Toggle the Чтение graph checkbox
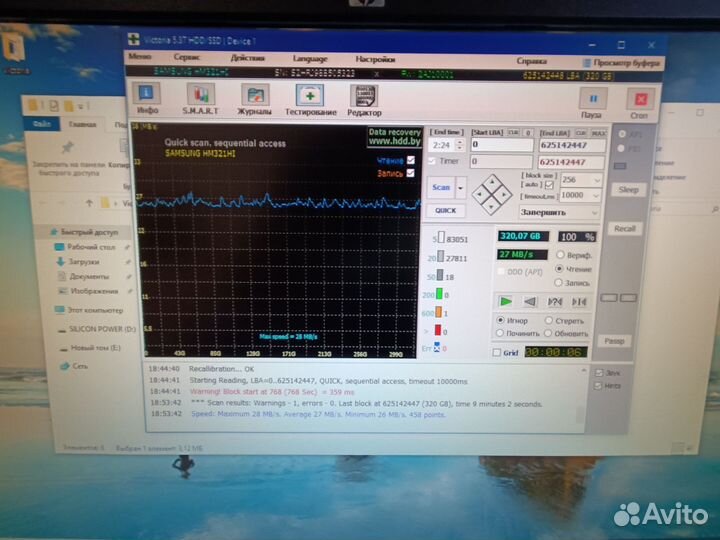 click(411, 160)
